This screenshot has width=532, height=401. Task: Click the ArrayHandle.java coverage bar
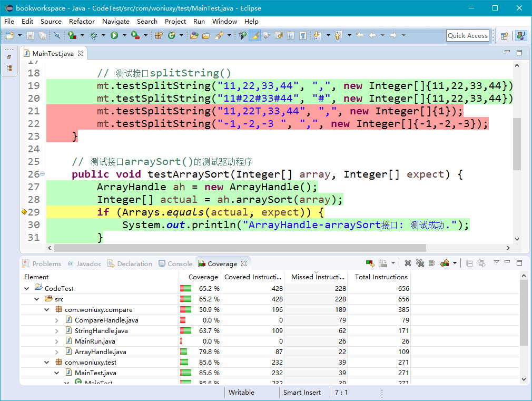pyautogui.click(x=184, y=352)
